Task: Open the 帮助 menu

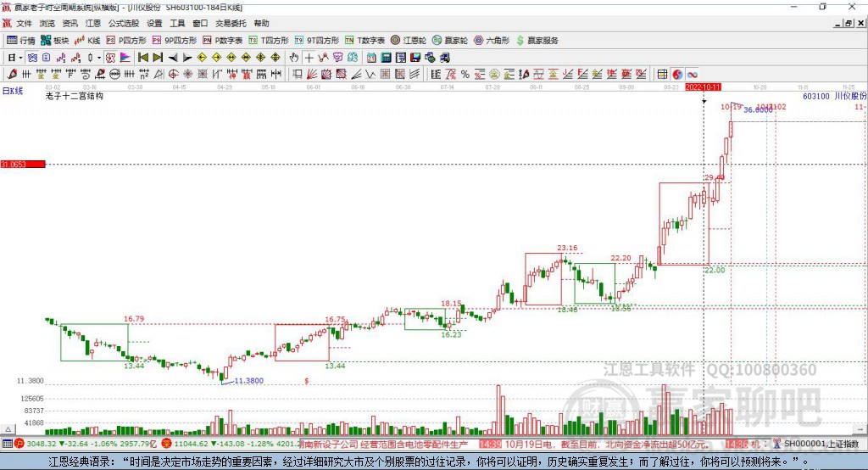Action: 261,23
